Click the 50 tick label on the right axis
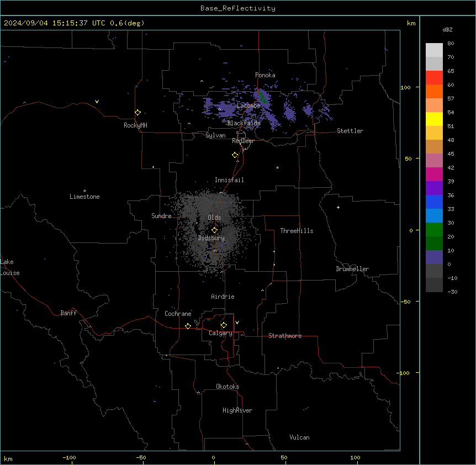 point(408,158)
